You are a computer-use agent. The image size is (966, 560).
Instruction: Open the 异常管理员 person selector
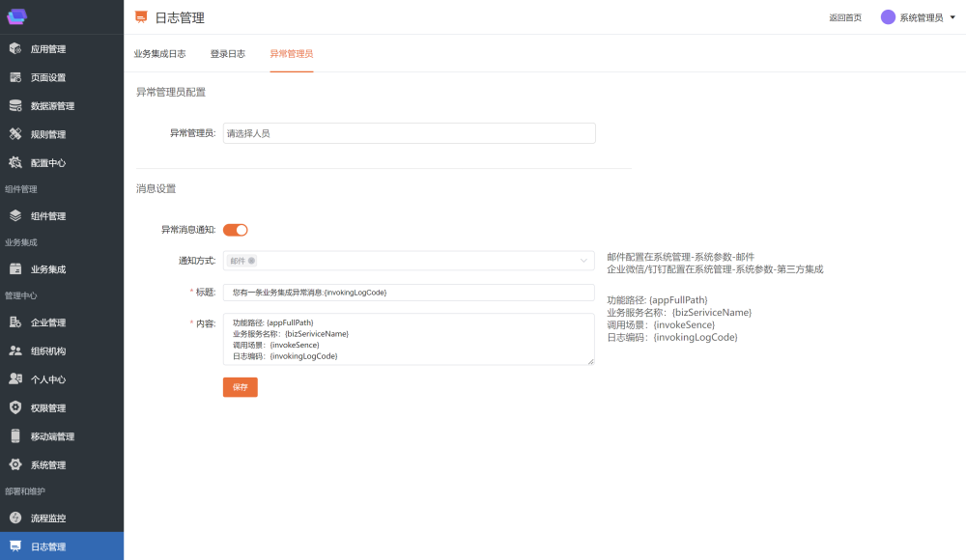click(409, 133)
